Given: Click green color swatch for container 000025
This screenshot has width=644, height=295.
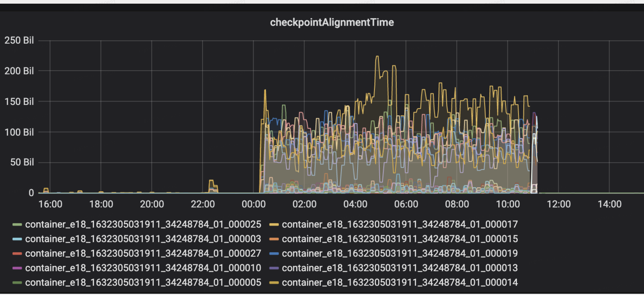Looking at the screenshot, I should pos(17,225).
